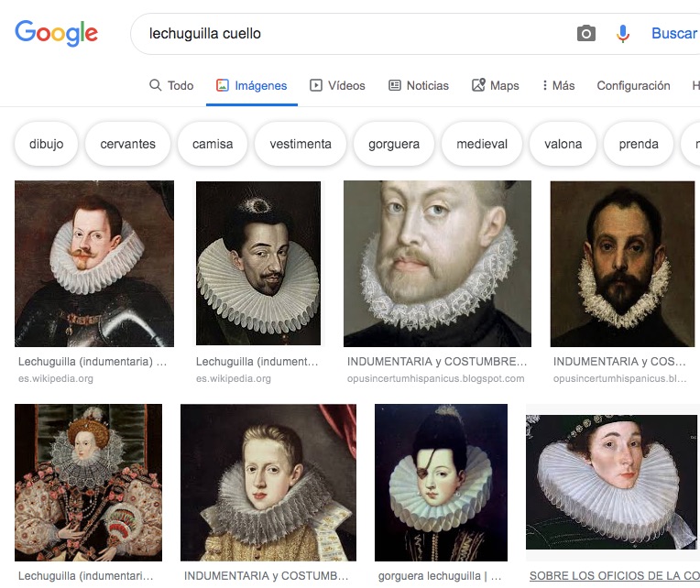700x588 pixels.
Task: Switch to the Todo results tab
Action: (x=171, y=85)
